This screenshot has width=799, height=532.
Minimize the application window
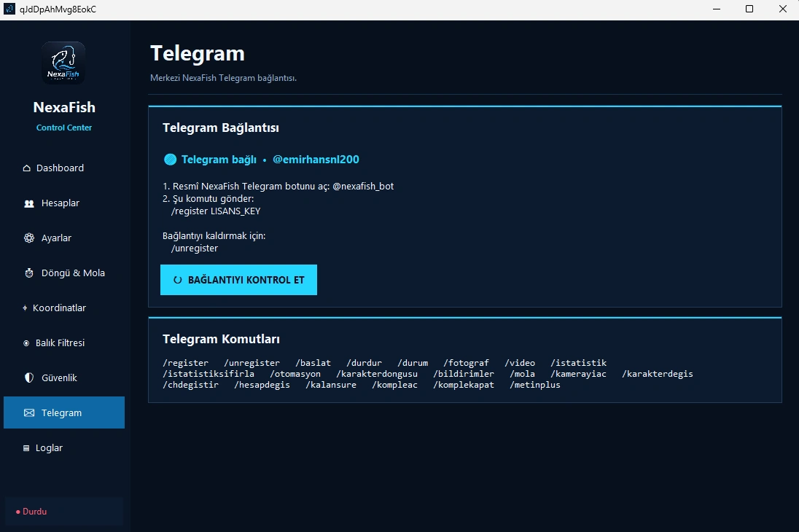coord(717,9)
